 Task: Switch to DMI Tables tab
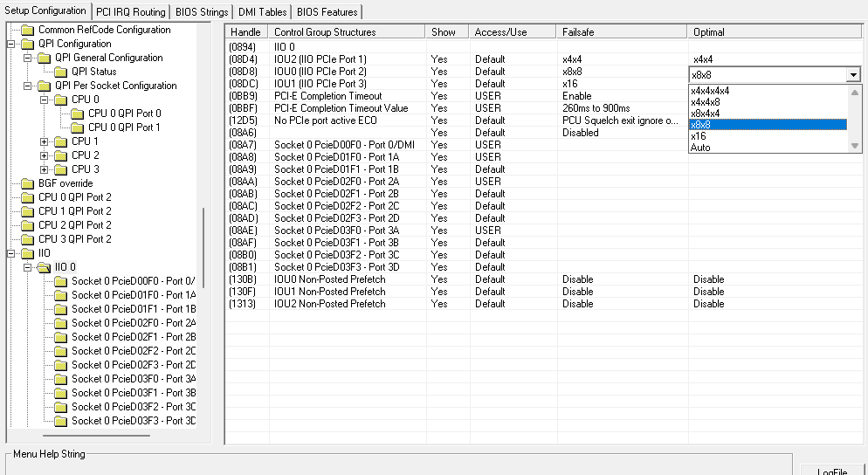tap(262, 11)
